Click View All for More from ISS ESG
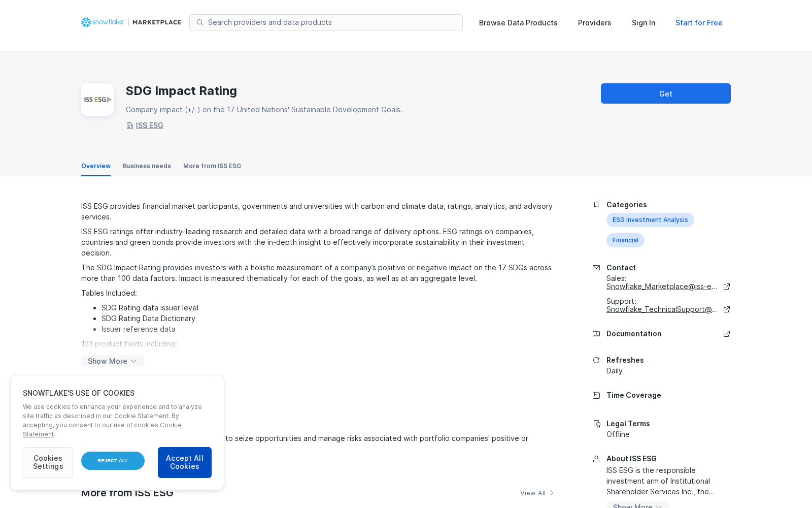 pyautogui.click(x=533, y=493)
